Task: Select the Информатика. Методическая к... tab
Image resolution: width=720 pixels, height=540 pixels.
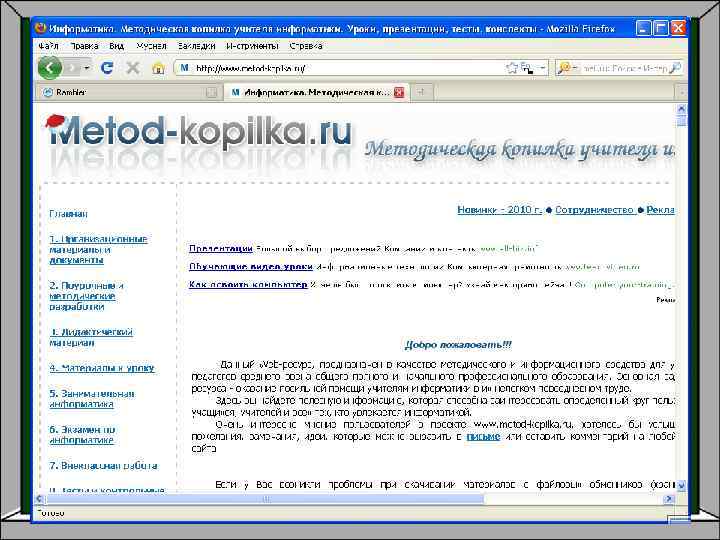Action: click(316, 92)
